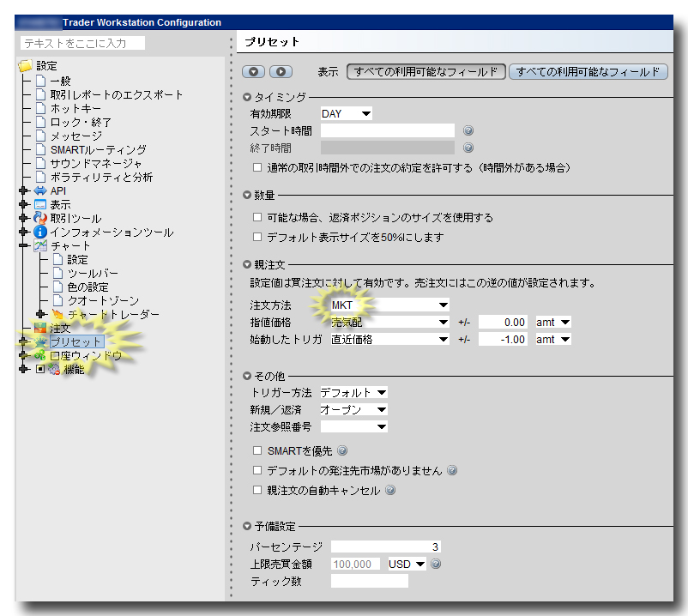Viewport: 688px width, 616px height.
Task: Open help icon for デフォルトの発注先市場がありません
Action: [452, 470]
